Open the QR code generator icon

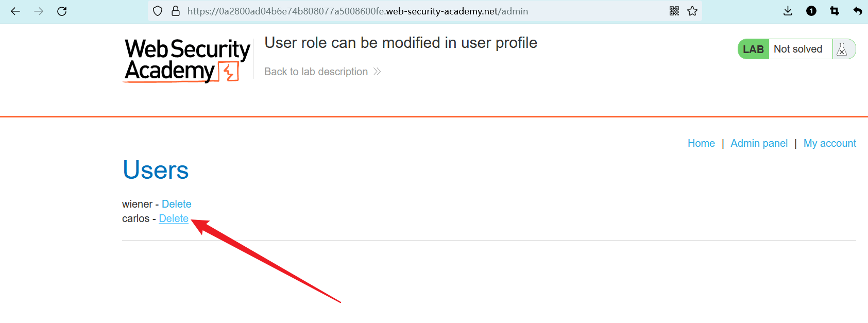674,11
